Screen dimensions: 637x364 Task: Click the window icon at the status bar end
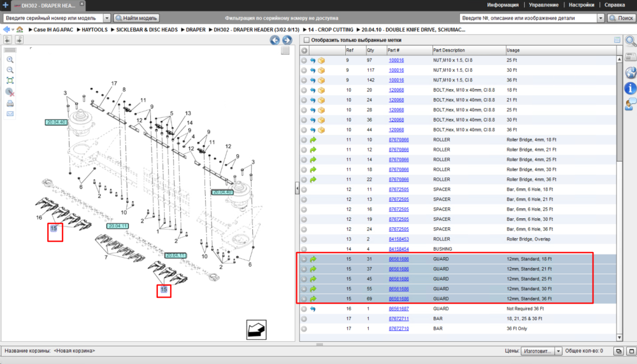631,351
